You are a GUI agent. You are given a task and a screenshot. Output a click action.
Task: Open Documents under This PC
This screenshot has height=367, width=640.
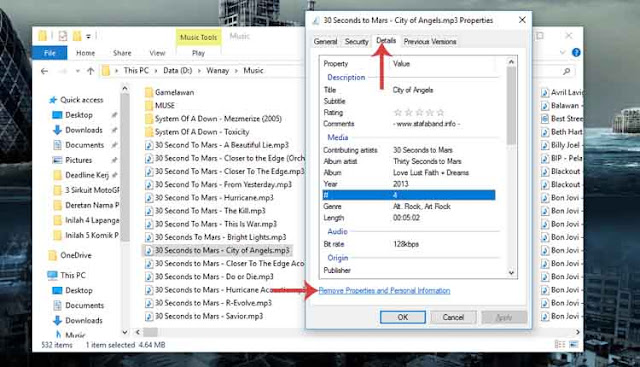[84, 305]
